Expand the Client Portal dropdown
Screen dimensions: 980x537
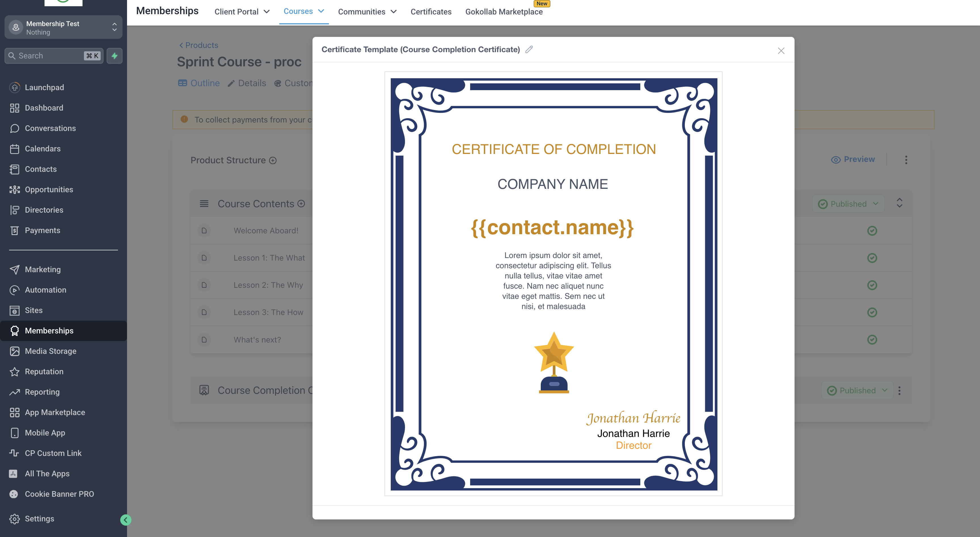pos(242,12)
